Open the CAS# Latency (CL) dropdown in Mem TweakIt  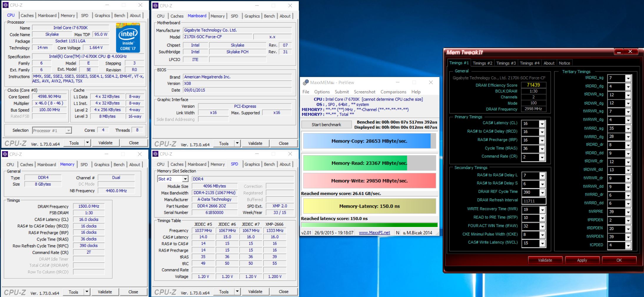[542, 124]
